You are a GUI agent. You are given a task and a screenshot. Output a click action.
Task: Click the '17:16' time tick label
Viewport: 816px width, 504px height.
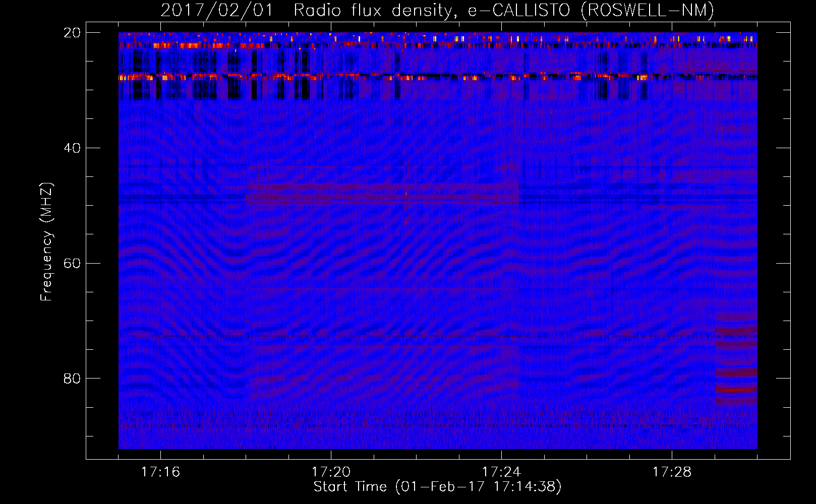tap(160, 472)
